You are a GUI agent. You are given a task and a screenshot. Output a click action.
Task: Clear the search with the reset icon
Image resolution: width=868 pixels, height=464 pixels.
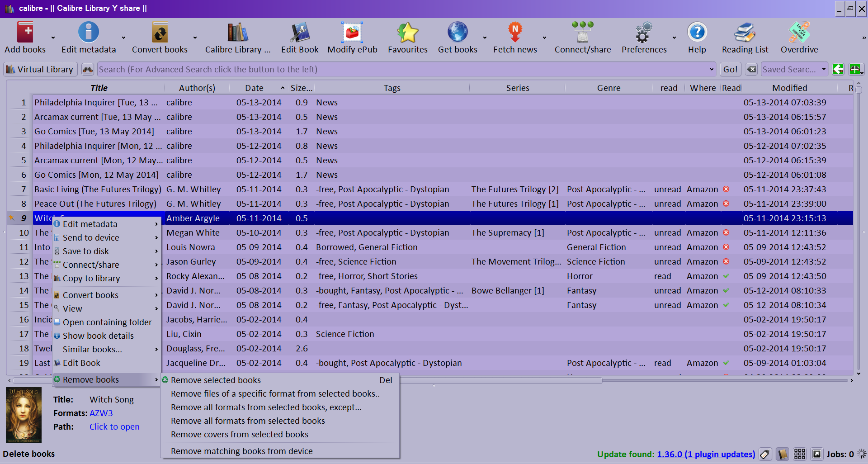(751, 69)
